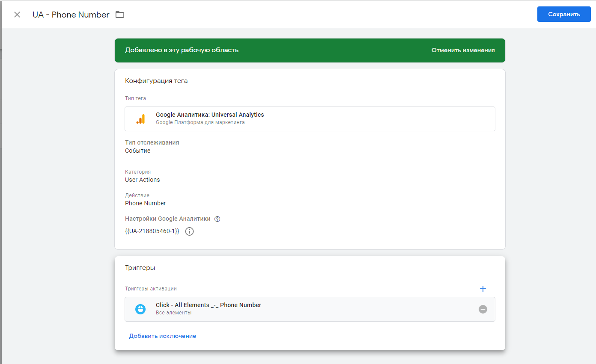
Task: Click the Триггеры section heading
Action: [140, 268]
